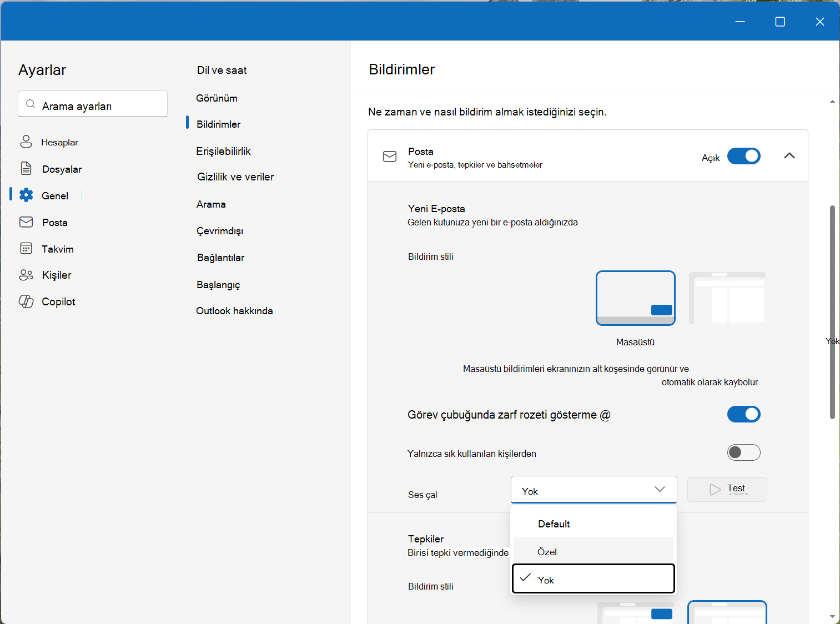Choose Yok sound option in list
This screenshot has width=840, height=624.
593,579
